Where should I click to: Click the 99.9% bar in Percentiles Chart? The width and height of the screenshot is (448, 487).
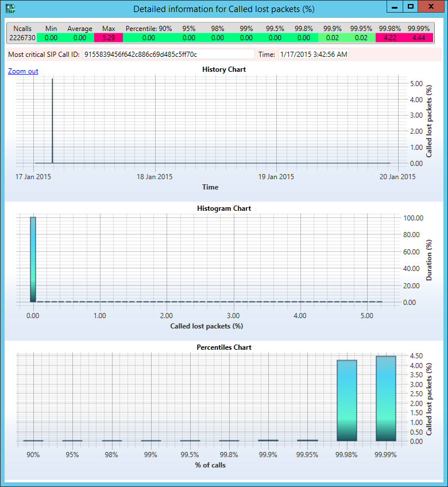[x=268, y=440]
